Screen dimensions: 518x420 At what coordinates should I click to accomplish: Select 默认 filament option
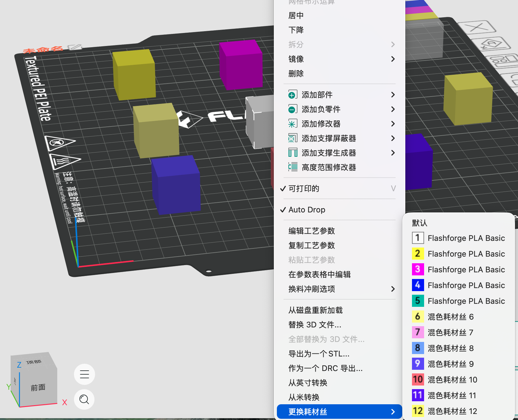click(459, 223)
